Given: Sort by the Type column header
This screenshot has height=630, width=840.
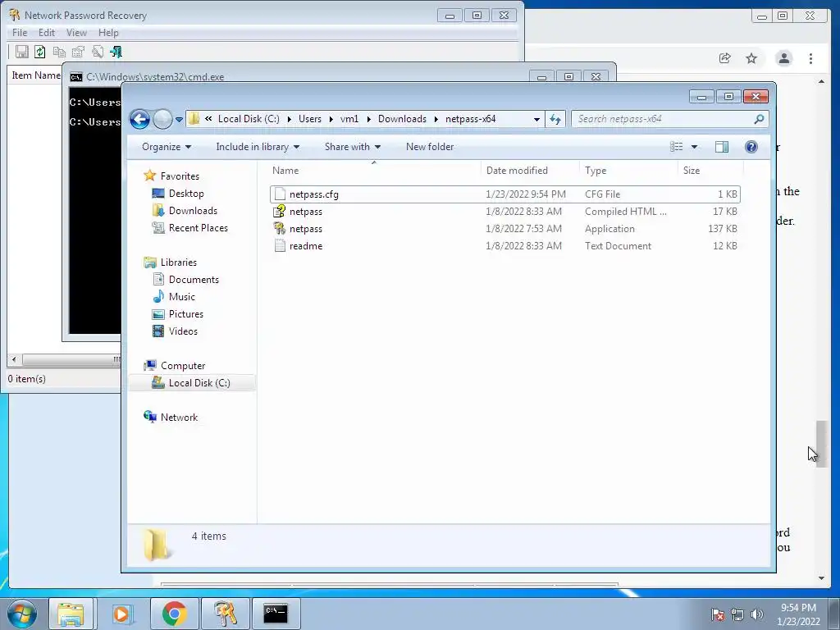Looking at the screenshot, I should [x=628, y=171].
